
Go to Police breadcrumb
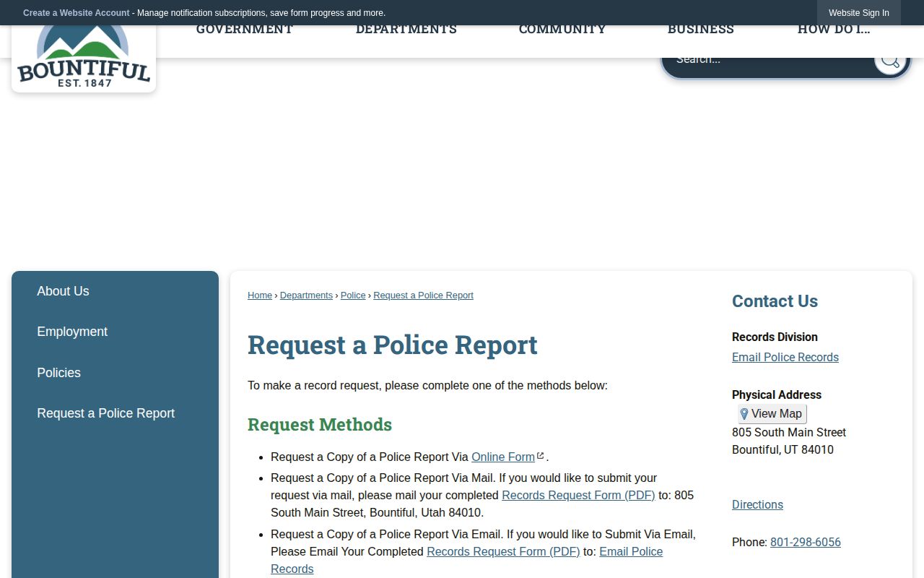pos(353,296)
